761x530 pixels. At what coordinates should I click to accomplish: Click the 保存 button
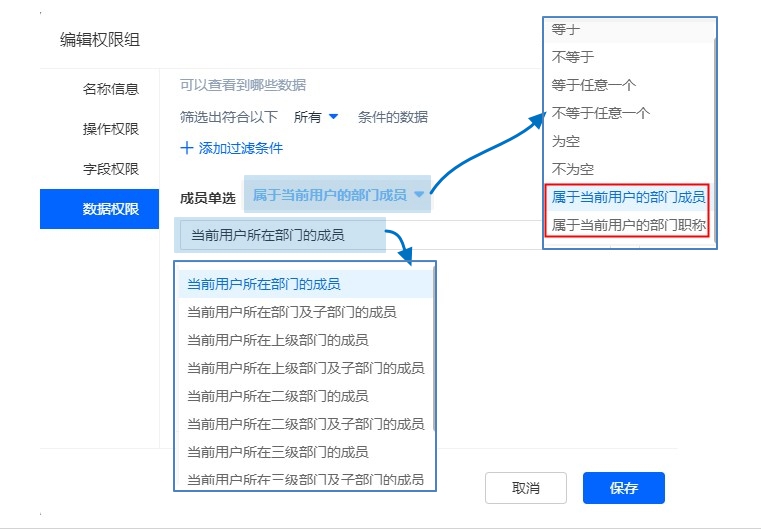click(x=623, y=488)
